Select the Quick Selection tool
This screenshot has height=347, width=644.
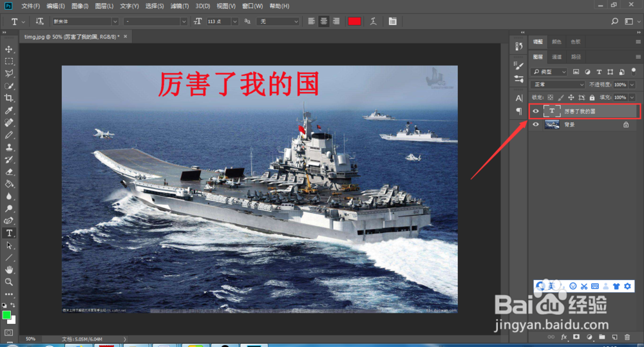click(8, 86)
